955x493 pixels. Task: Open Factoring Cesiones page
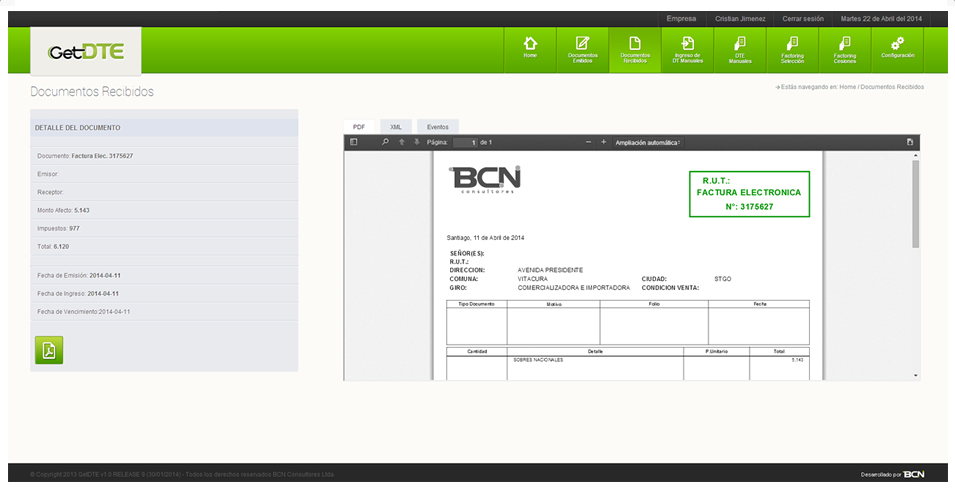click(x=844, y=49)
